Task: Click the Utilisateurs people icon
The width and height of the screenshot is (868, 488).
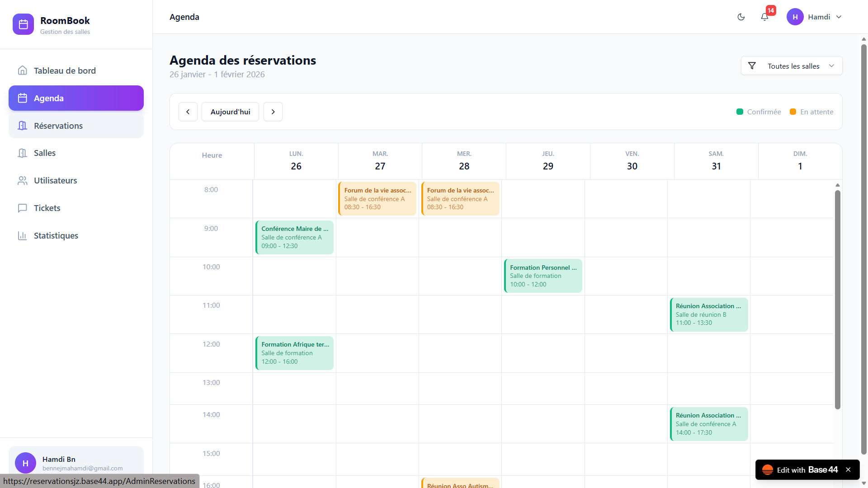Action: tap(22, 180)
